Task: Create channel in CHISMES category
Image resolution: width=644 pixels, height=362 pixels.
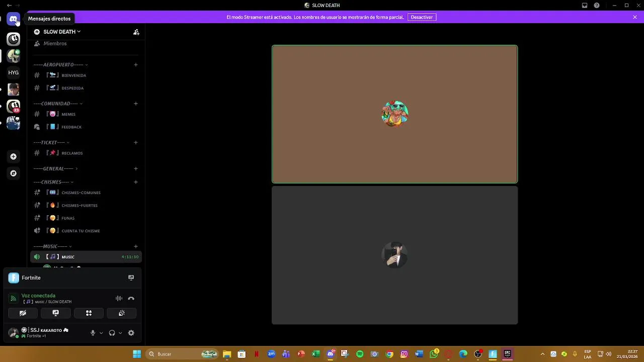Action: coord(136,182)
